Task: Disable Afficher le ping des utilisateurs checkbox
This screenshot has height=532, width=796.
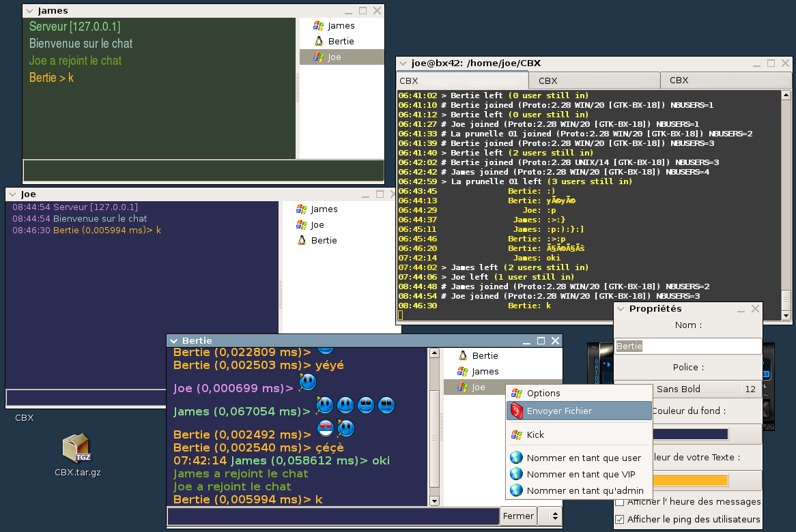Action: [x=620, y=519]
